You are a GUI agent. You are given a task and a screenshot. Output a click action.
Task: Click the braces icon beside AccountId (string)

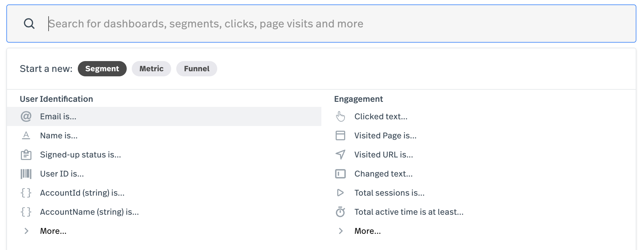26,193
